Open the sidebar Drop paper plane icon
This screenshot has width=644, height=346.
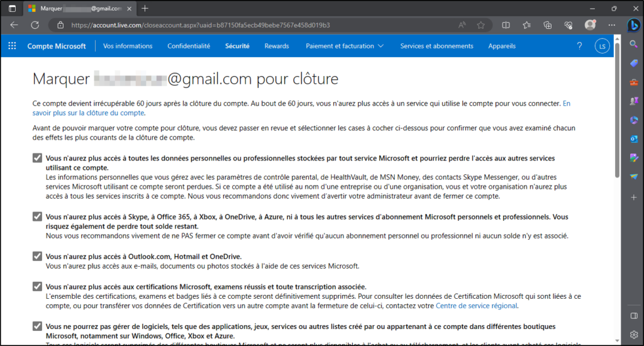pyautogui.click(x=634, y=177)
